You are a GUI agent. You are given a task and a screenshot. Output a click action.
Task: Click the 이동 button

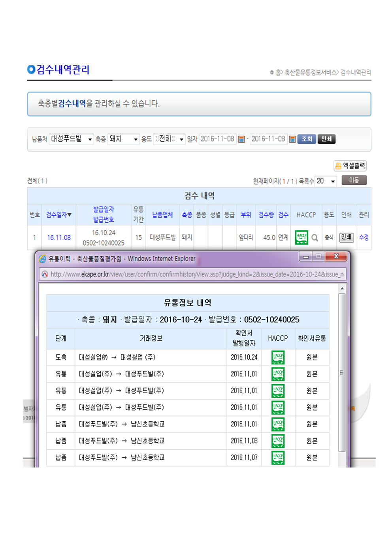click(354, 180)
